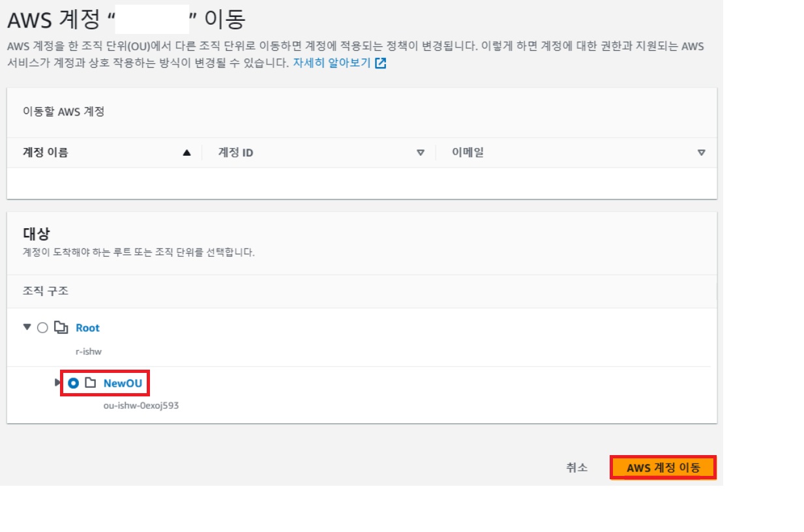Screen dimensions: 804x532
Task: Click the Root folder icon
Action: coord(61,328)
